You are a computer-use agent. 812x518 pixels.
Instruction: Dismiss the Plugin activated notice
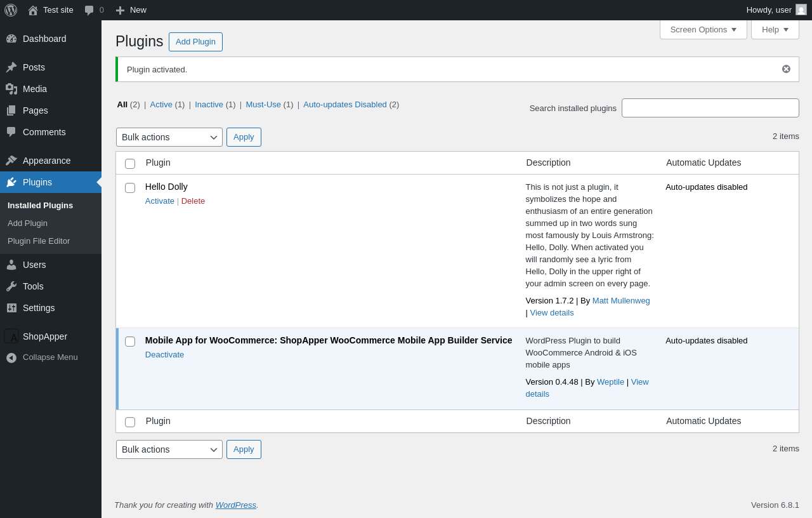point(786,69)
